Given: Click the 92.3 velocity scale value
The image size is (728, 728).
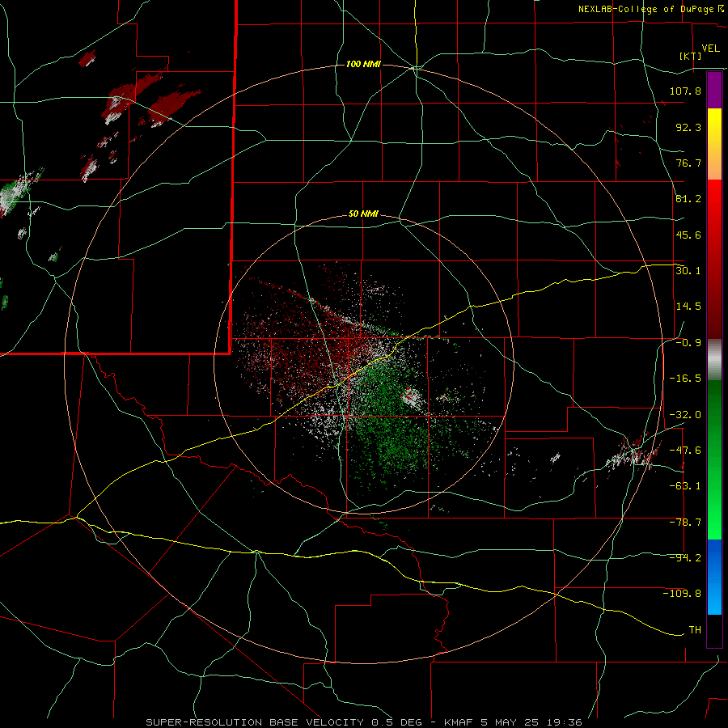Looking at the screenshot, I should (x=688, y=127).
